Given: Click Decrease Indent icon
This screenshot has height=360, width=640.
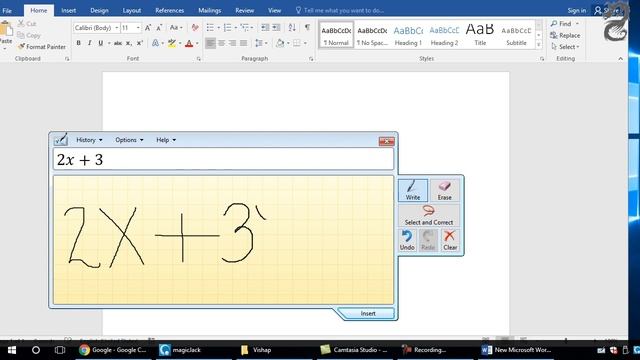Looking at the screenshot, I should (265, 27).
